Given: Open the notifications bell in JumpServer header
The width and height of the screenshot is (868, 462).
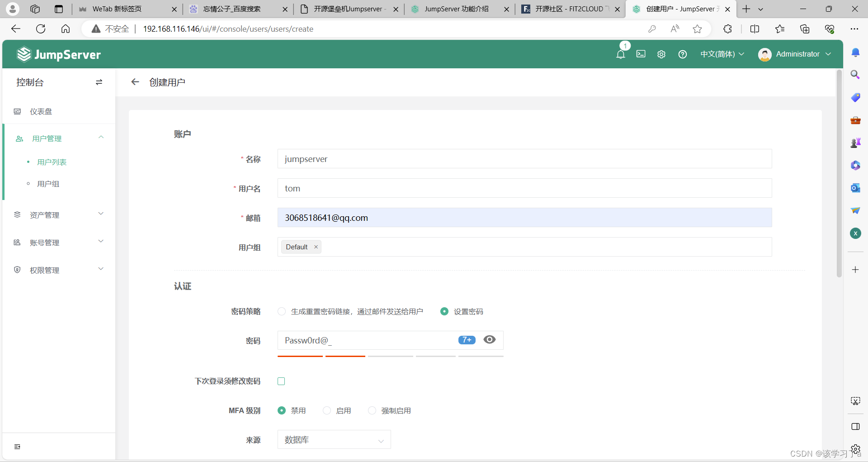Looking at the screenshot, I should click(x=621, y=54).
